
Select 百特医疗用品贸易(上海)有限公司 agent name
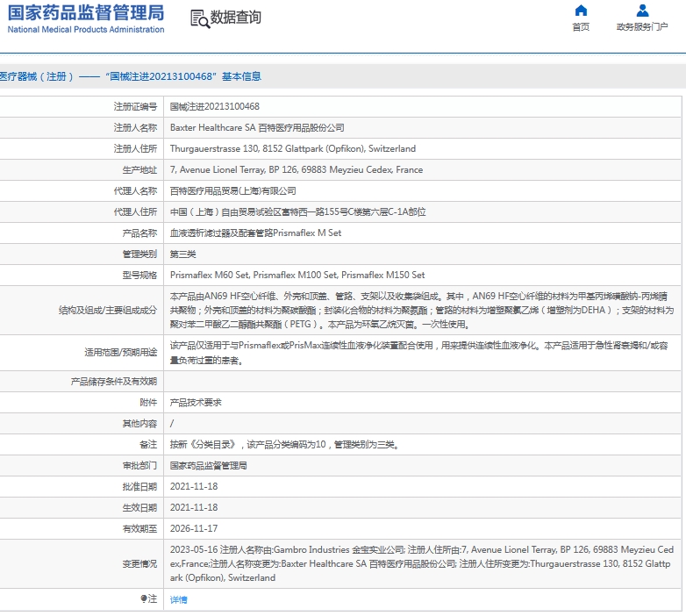point(232,190)
